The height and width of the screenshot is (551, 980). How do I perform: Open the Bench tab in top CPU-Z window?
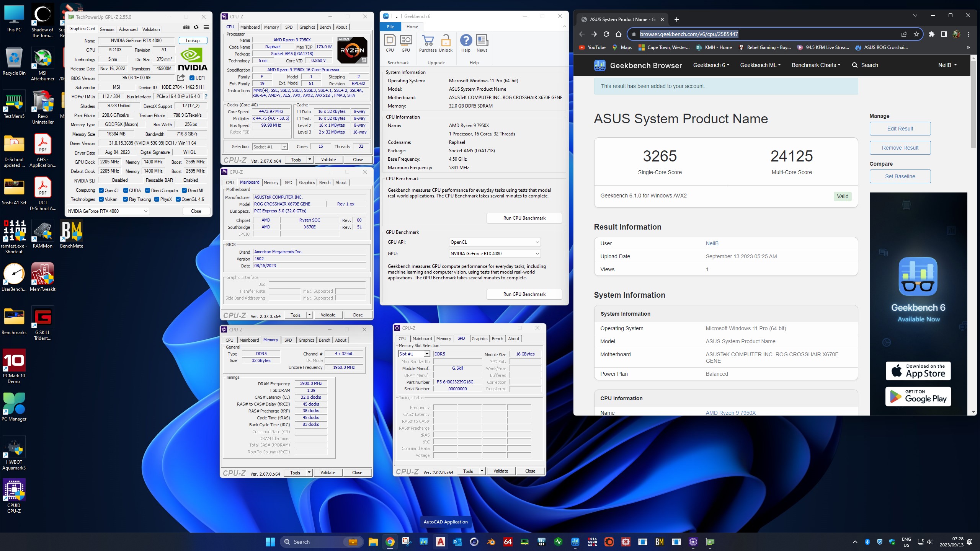tap(325, 27)
